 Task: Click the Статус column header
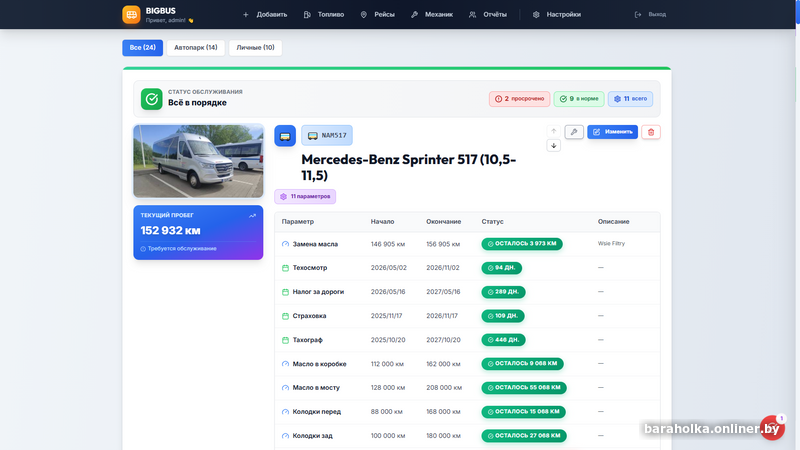[x=492, y=221]
